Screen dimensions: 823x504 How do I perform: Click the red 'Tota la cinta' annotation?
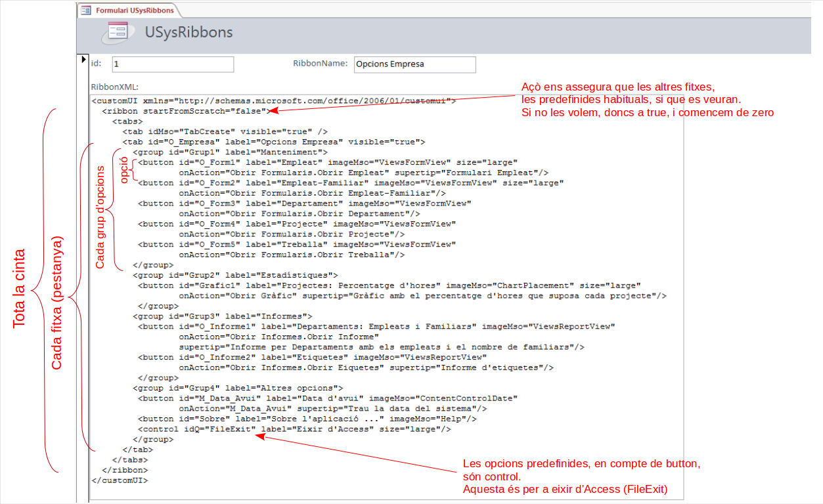pyautogui.click(x=19, y=289)
